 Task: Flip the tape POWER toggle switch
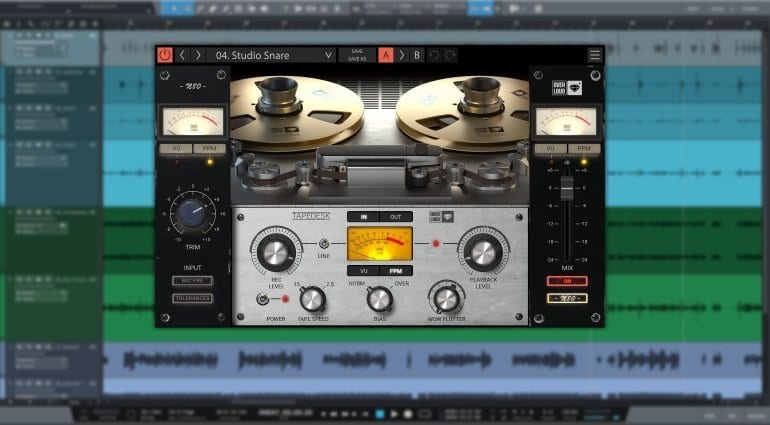(x=264, y=298)
